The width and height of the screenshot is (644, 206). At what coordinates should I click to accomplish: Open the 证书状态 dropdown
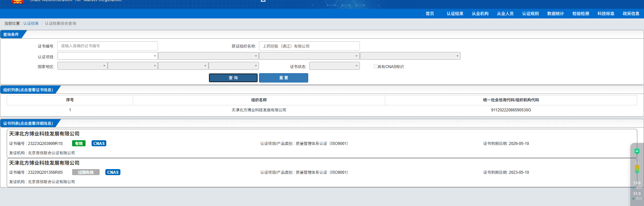[x=334, y=66]
